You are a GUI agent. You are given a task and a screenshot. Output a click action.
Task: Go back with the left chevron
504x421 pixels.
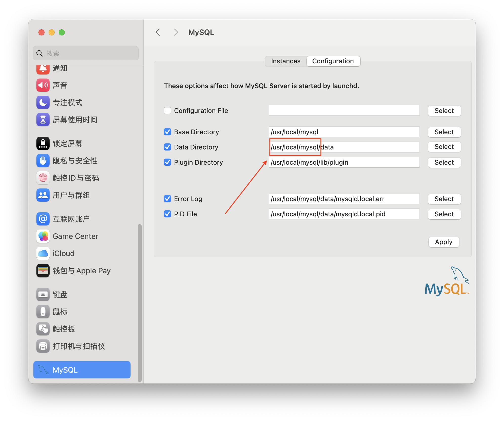point(158,32)
